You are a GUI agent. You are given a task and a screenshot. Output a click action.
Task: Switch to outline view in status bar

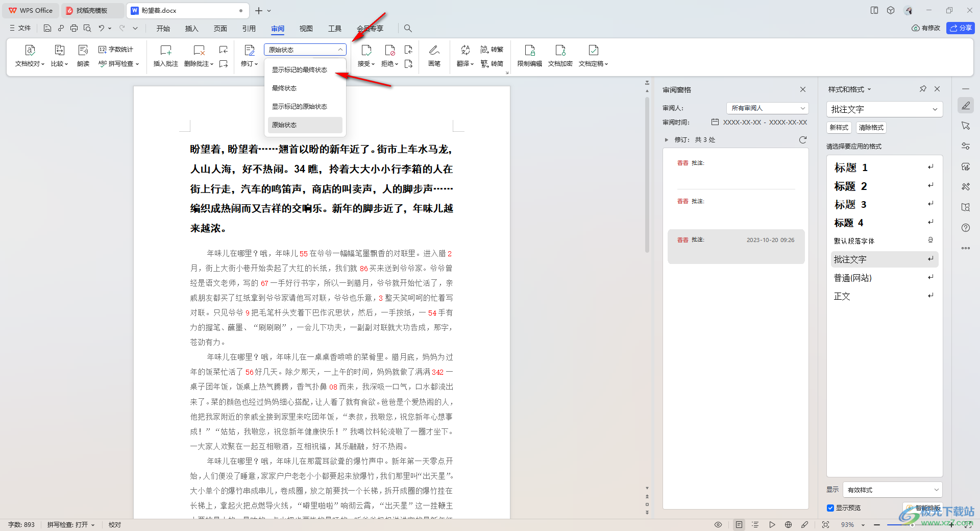click(755, 525)
